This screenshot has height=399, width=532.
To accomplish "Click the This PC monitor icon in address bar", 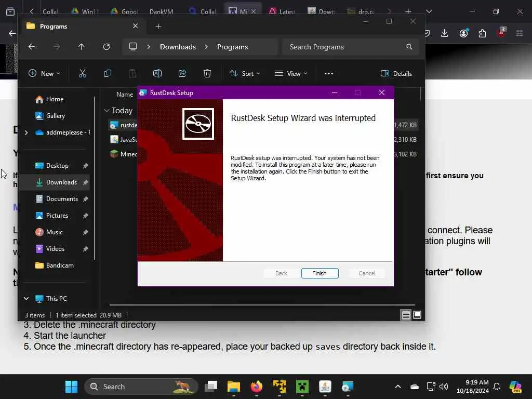I will point(133,46).
